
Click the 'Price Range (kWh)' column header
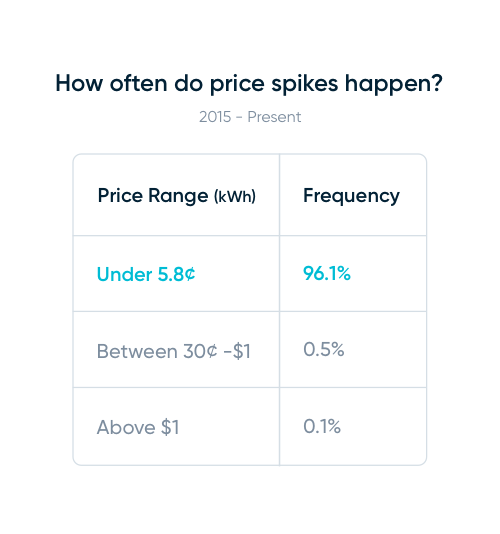(x=176, y=196)
